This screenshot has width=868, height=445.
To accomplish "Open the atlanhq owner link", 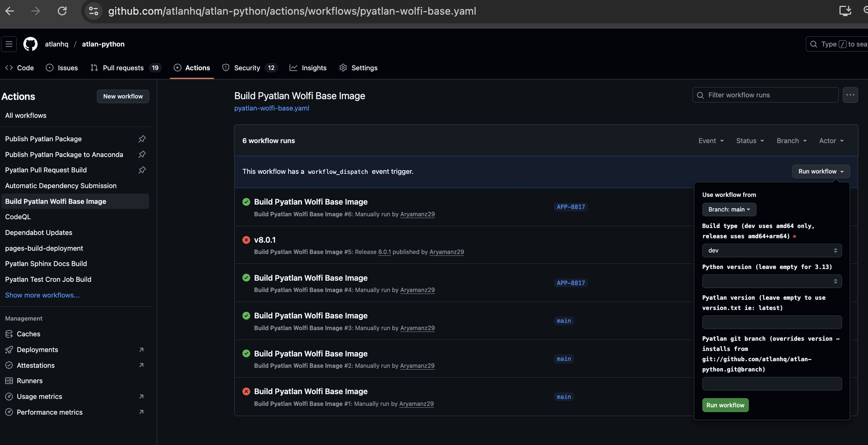I will pos(57,44).
